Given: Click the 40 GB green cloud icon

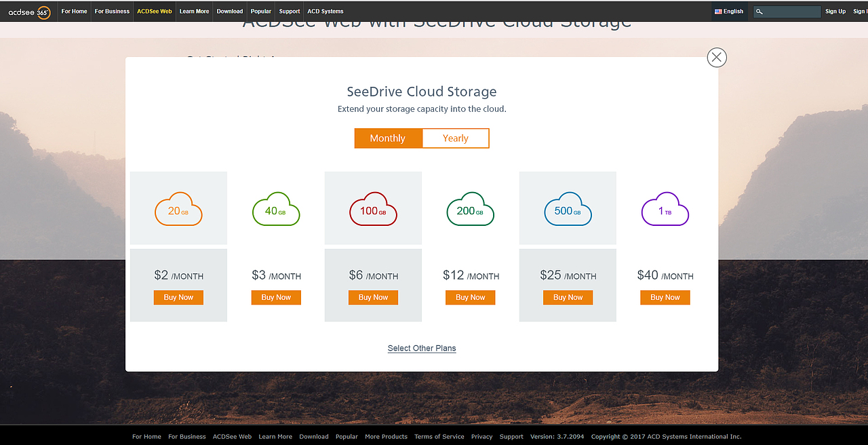Looking at the screenshot, I should point(276,210).
